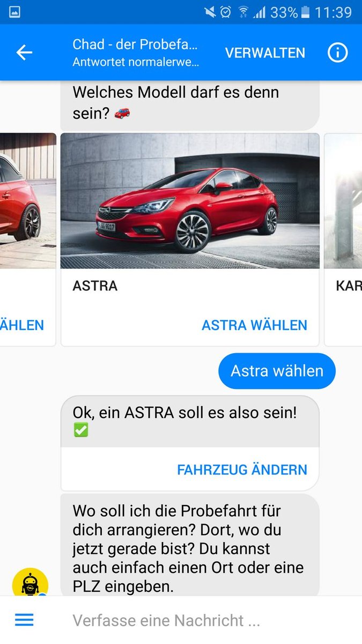Tap the Astra wählen sent message bubble
This screenshot has height=644, width=362.
(277, 371)
